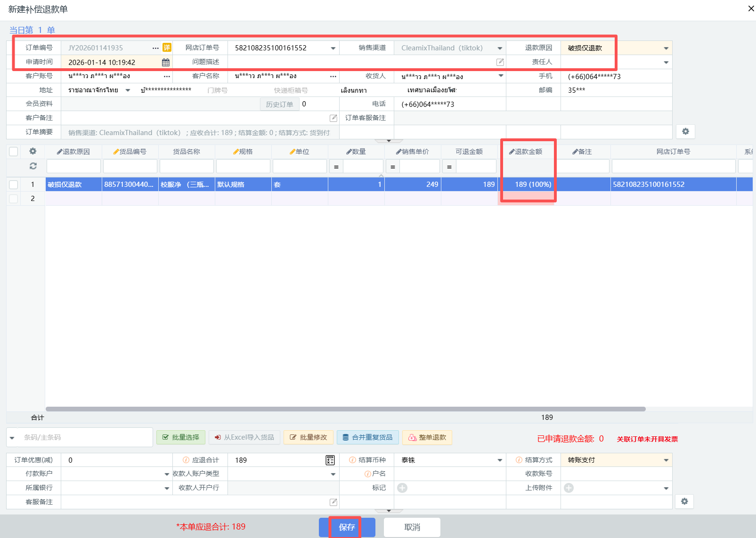Click 合并重复货品 button
The width and height of the screenshot is (756, 538).
pyautogui.click(x=368, y=437)
